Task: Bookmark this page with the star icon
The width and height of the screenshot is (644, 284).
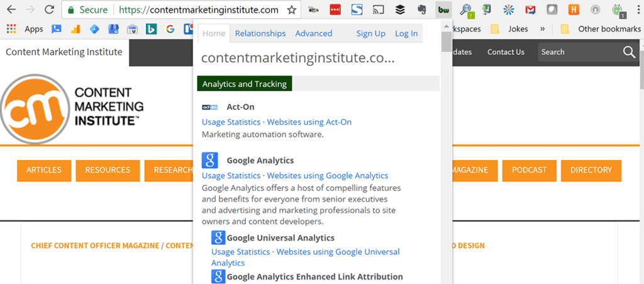Action: pyautogui.click(x=291, y=10)
